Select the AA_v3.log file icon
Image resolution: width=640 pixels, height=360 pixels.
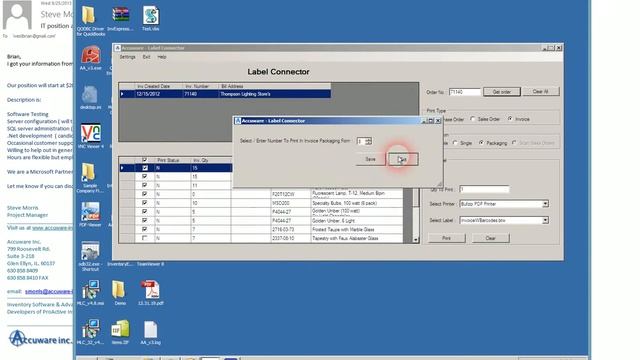(150, 329)
